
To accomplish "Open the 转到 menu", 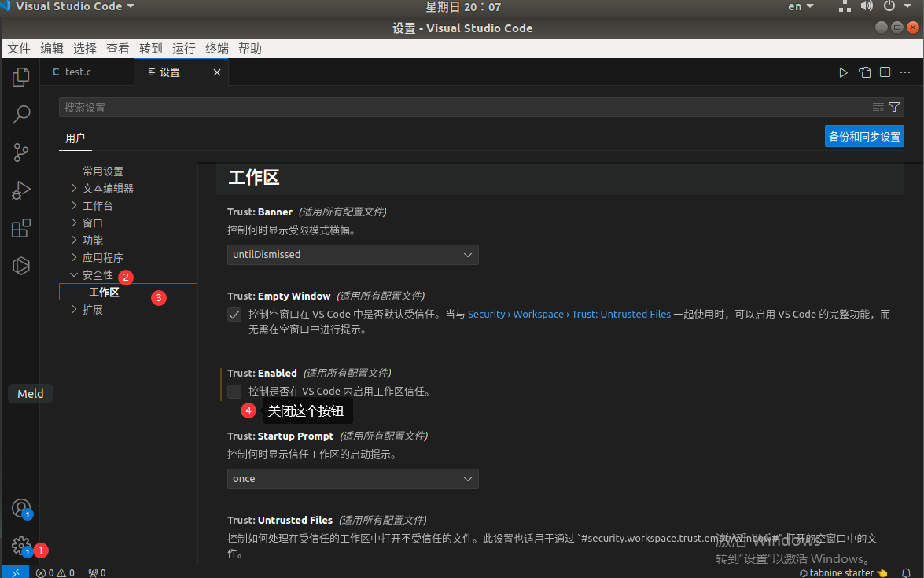I will coord(151,49).
